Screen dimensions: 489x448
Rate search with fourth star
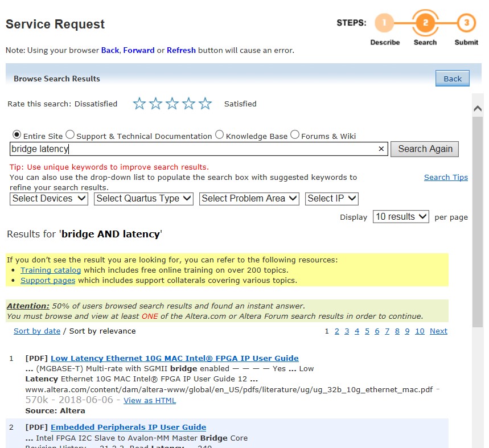point(188,104)
